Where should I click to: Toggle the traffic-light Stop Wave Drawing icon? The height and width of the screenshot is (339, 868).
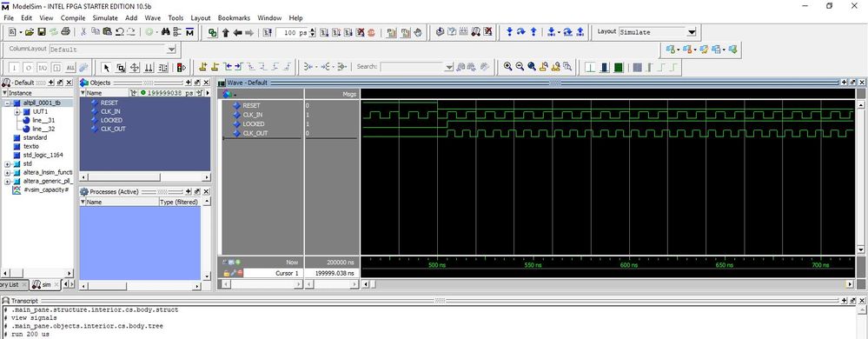point(181,68)
